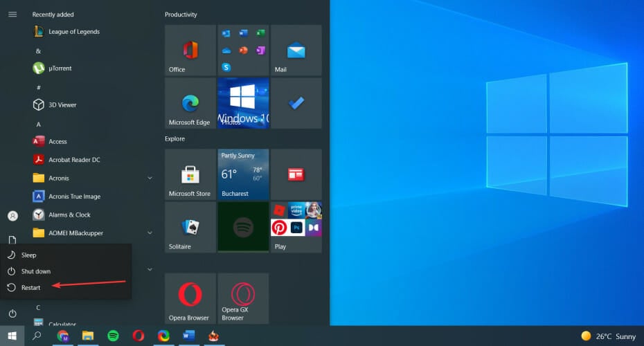The width and height of the screenshot is (644, 346).
Task: Open File Explorer from the taskbar
Action: (88, 336)
